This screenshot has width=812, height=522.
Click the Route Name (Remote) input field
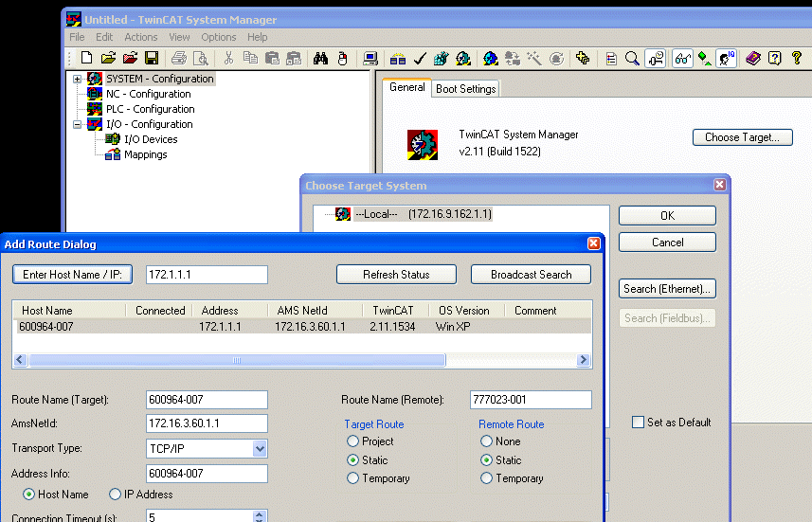(531, 400)
